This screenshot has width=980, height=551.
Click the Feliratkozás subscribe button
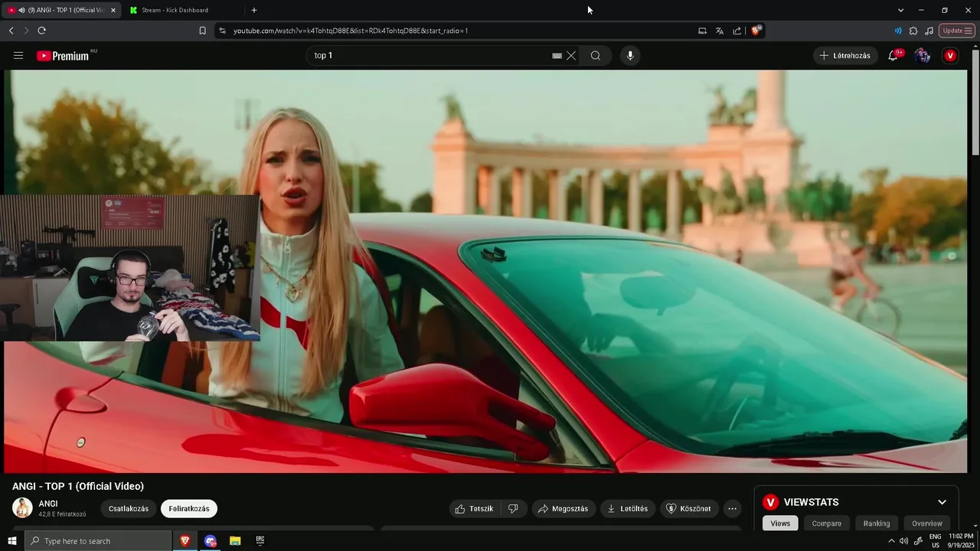(189, 509)
